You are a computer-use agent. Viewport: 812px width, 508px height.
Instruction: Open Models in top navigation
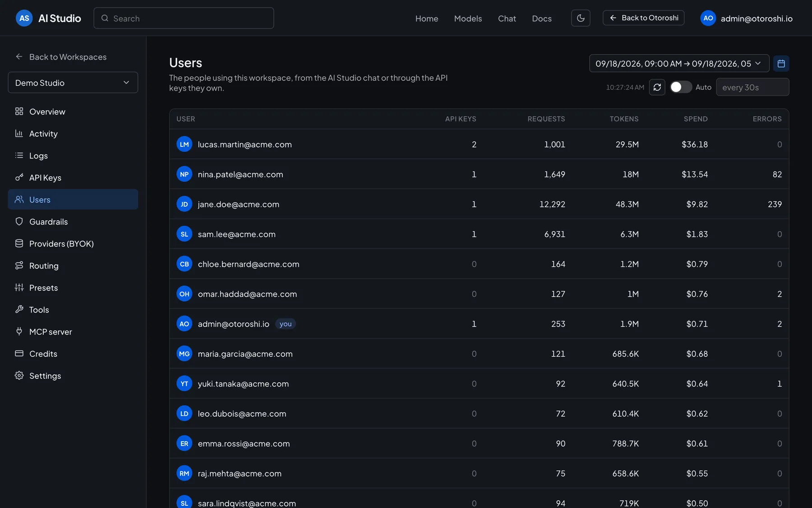468,19
